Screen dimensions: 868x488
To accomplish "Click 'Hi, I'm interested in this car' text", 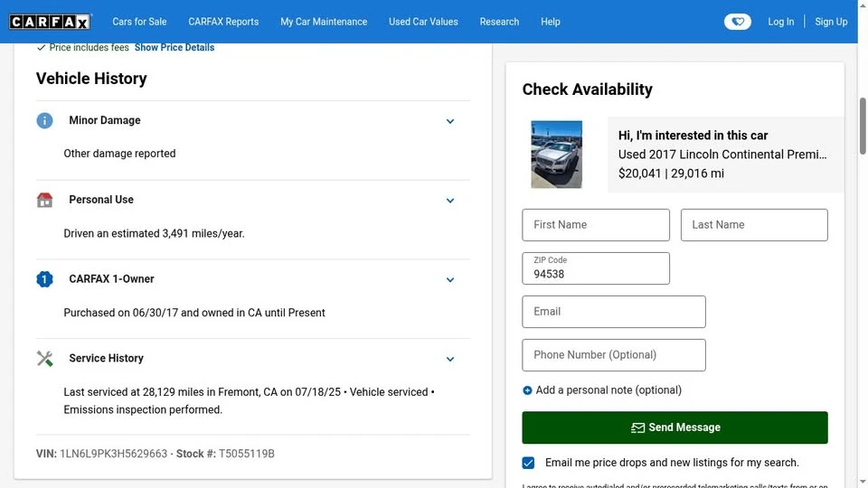I will coord(693,136).
